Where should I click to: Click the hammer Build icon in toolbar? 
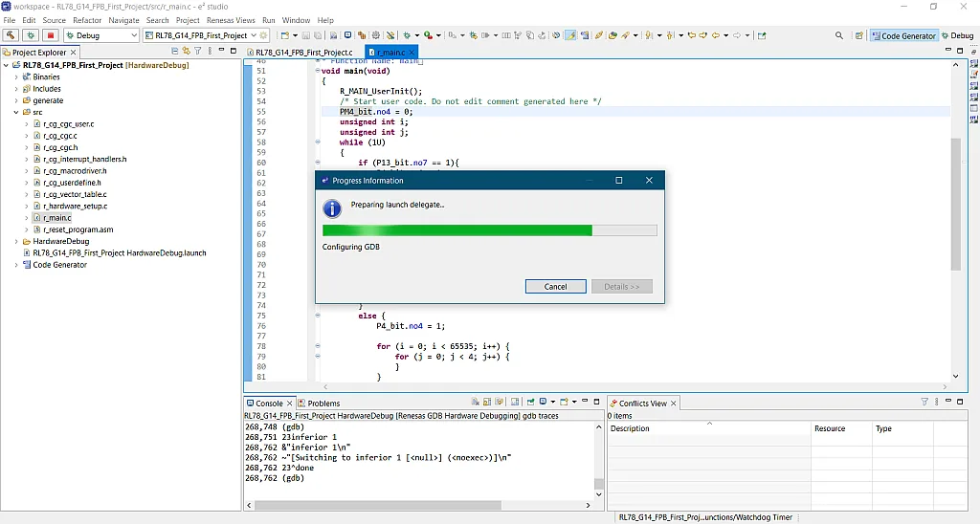(11, 35)
